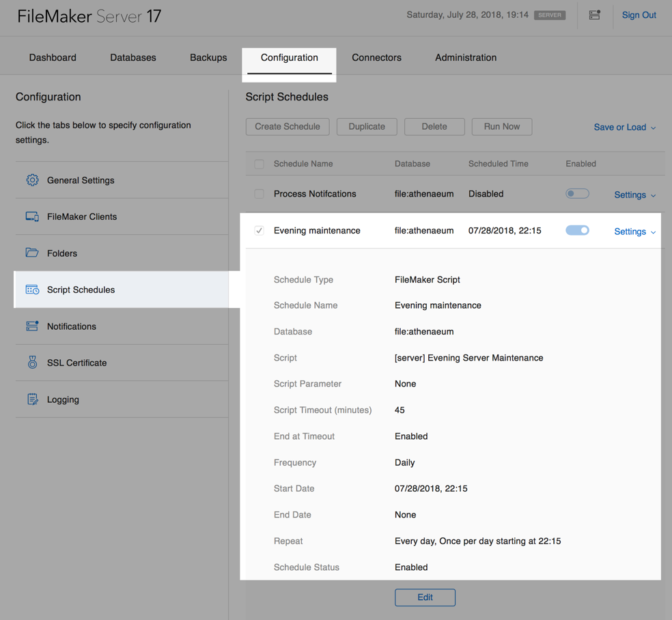Viewport: 672px width, 620px height.
Task: Disable the Evening maintenance schedule toggle
Action: click(577, 231)
